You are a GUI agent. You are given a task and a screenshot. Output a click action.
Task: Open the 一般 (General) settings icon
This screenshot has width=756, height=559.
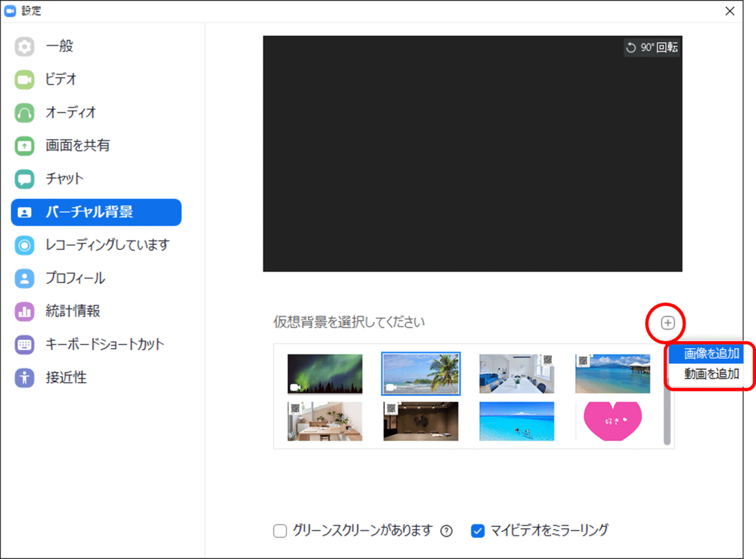pos(24,46)
